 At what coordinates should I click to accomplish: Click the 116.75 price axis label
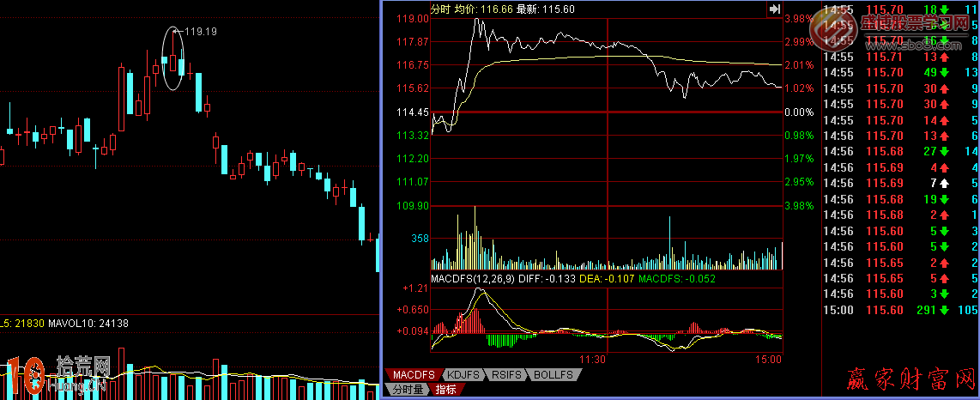pos(413,65)
